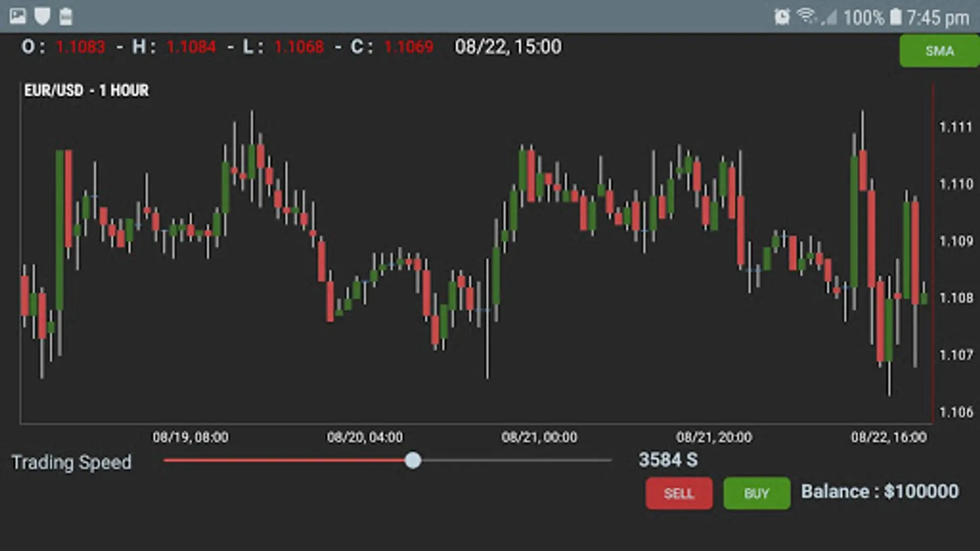Open the image notification icon in status bar
The height and width of the screenshot is (551, 980).
click(18, 16)
